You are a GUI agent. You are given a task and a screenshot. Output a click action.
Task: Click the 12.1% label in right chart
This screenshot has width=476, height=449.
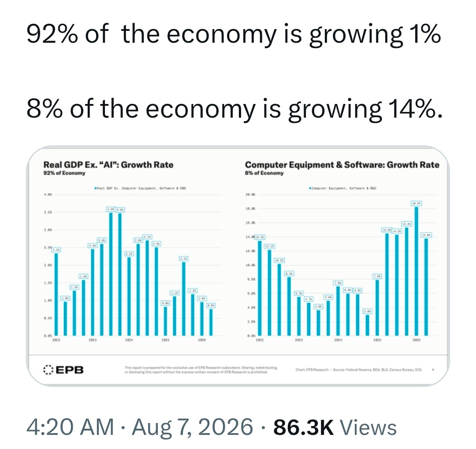click(270, 246)
